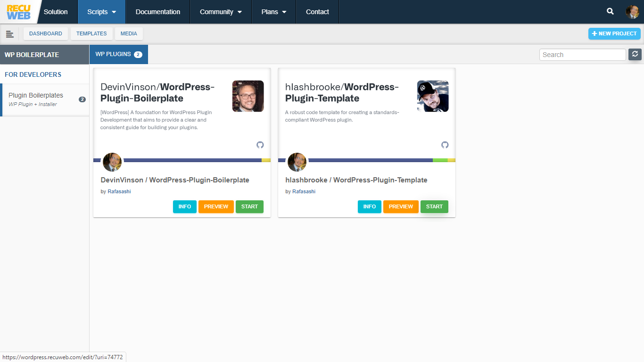Click the DevinVinson repo description text
The image size is (644, 362).
(x=156, y=120)
